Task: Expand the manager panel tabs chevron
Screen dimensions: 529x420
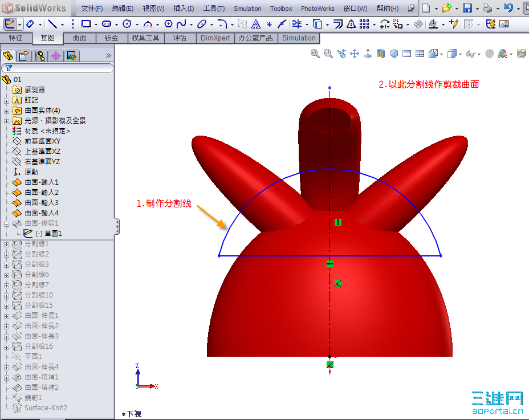Action: click(108, 56)
